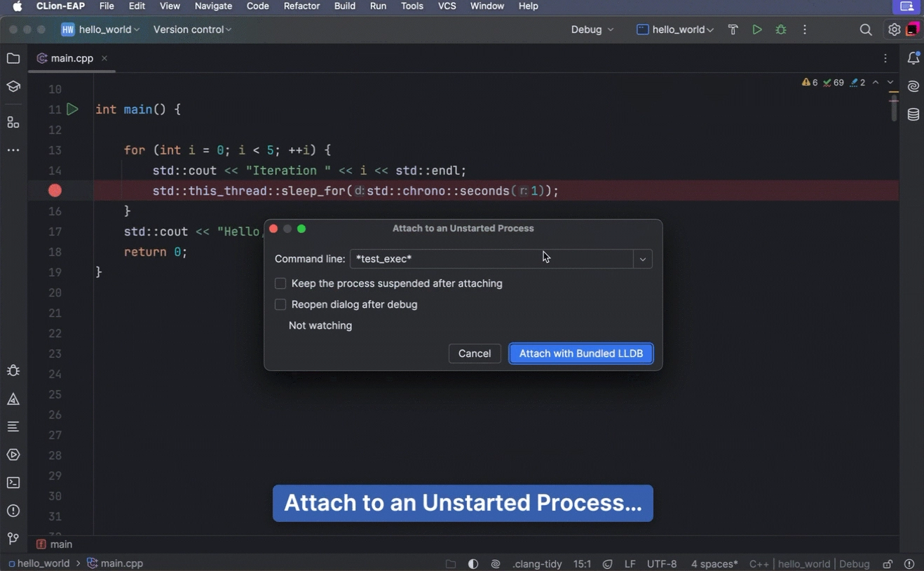Click the run gutter arrow beside int main
This screenshot has width=924, height=571.
pos(72,109)
